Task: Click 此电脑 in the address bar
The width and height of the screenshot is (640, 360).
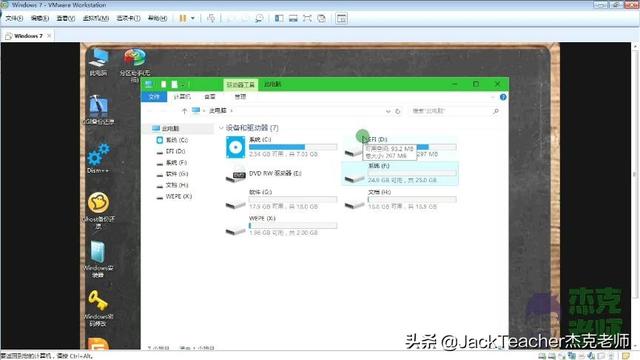Action: (218, 111)
